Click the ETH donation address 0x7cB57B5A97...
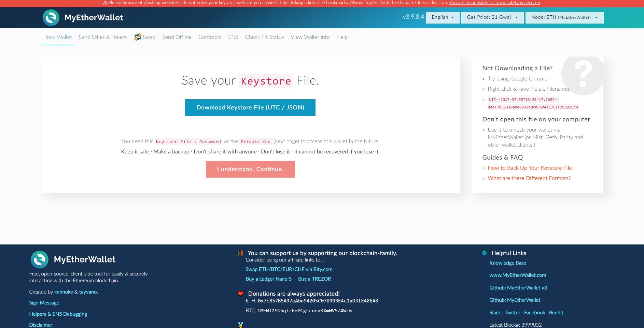644x328 pixels. [x=318, y=301]
